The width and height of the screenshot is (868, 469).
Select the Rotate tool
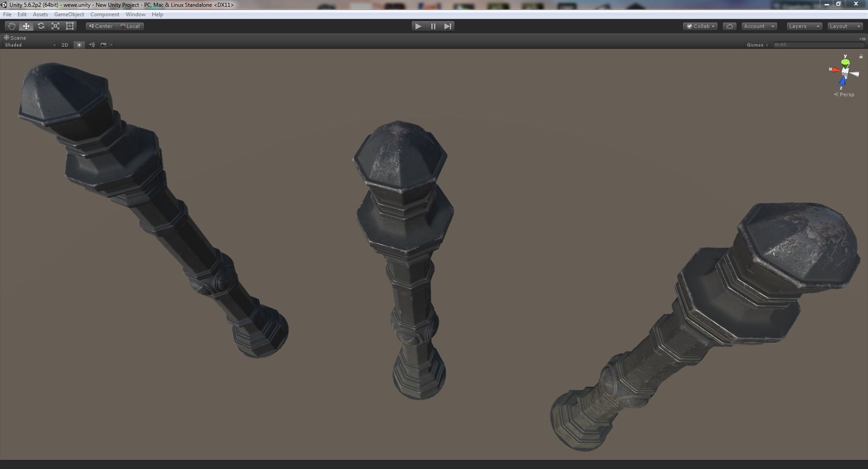41,26
